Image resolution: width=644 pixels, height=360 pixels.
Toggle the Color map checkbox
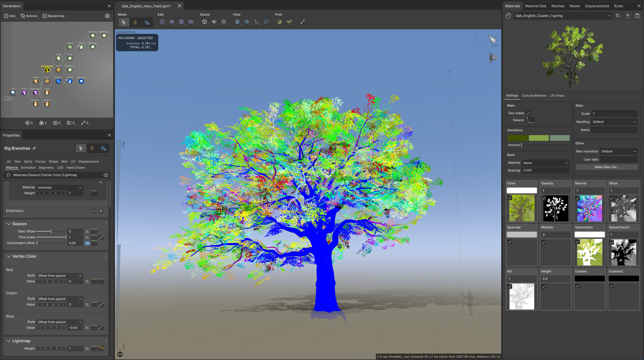510,198
